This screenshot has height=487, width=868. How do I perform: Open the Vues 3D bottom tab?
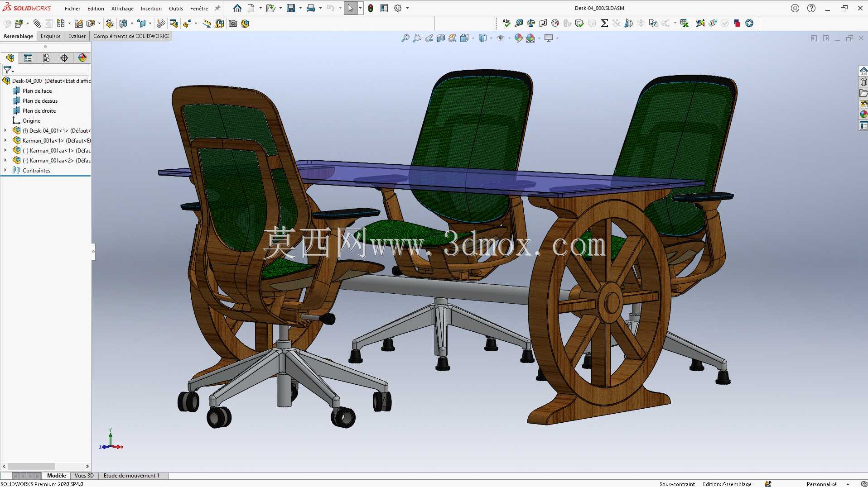(84, 476)
